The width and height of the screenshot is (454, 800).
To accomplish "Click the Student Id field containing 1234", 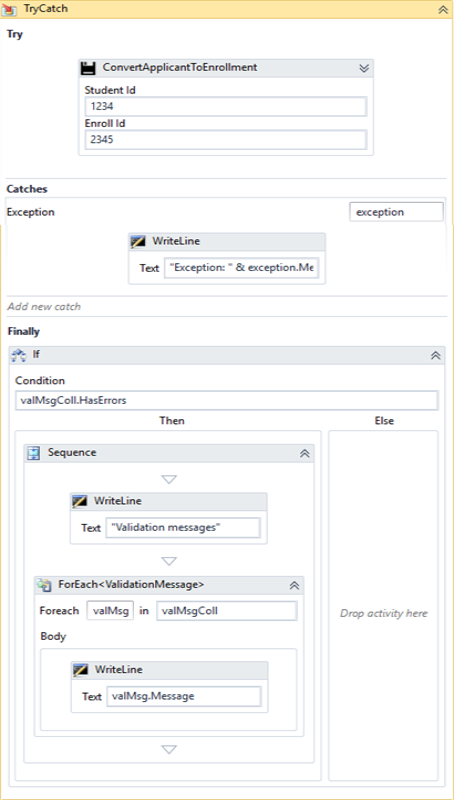I will click(226, 107).
